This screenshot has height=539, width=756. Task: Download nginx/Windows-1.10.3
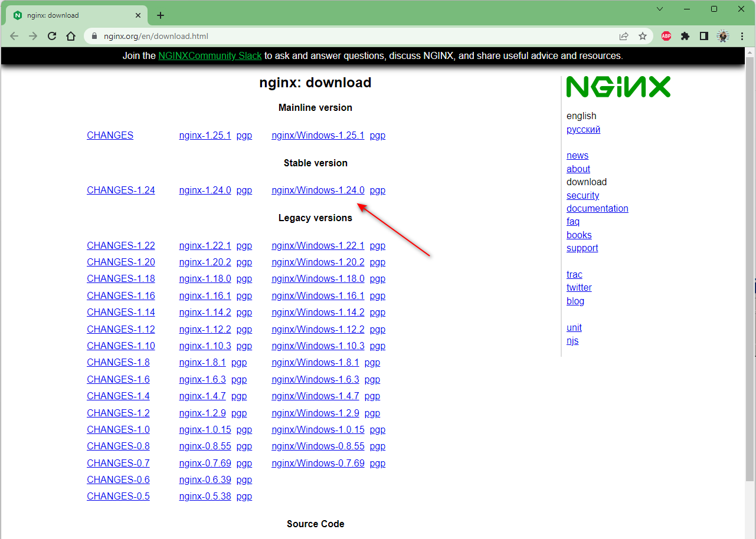318,346
